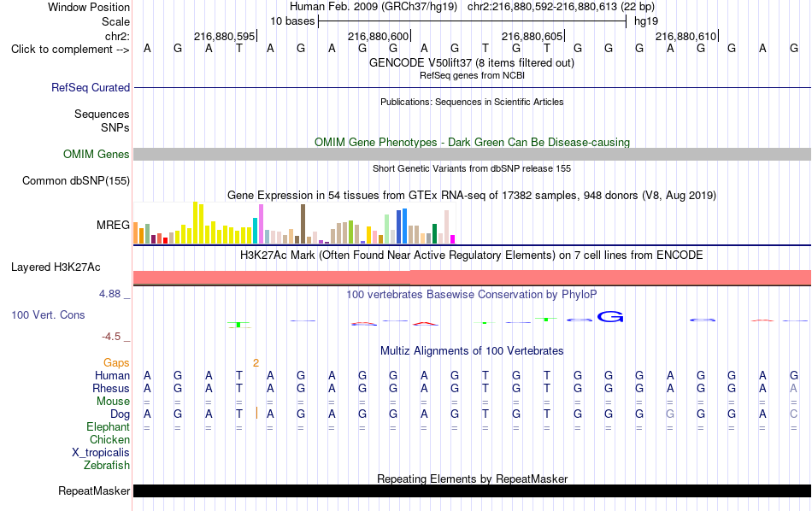Viewport: 812px width, 511px height.
Task: Open the Layered H3K27Ac track label
Action: [x=56, y=267]
